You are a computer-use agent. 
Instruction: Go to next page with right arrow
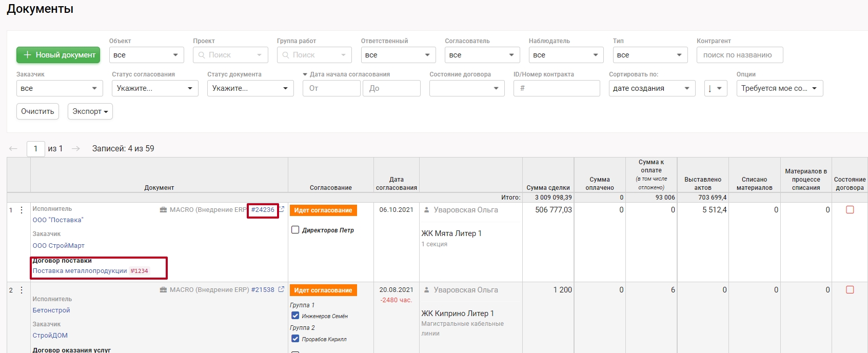76,149
